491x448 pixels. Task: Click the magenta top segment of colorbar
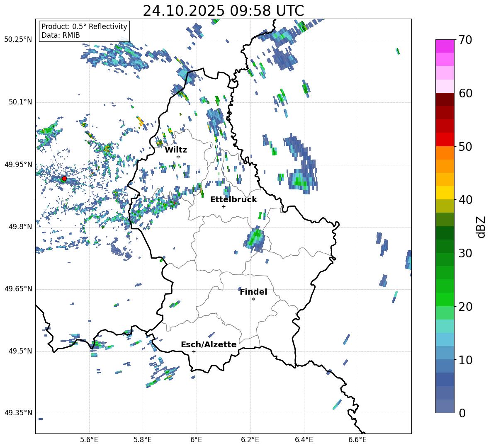(x=445, y=46)
